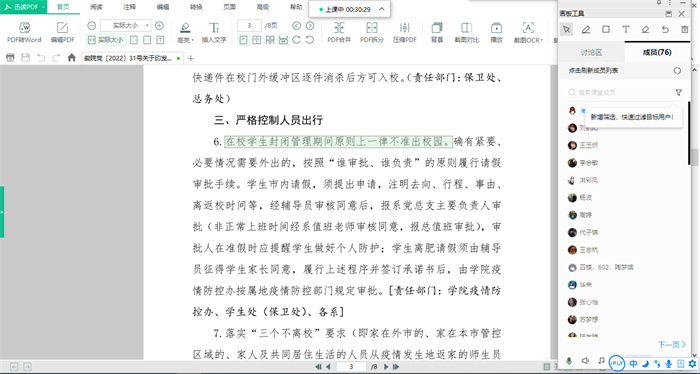Toggle continuous scroll page layout

[283, 40]
